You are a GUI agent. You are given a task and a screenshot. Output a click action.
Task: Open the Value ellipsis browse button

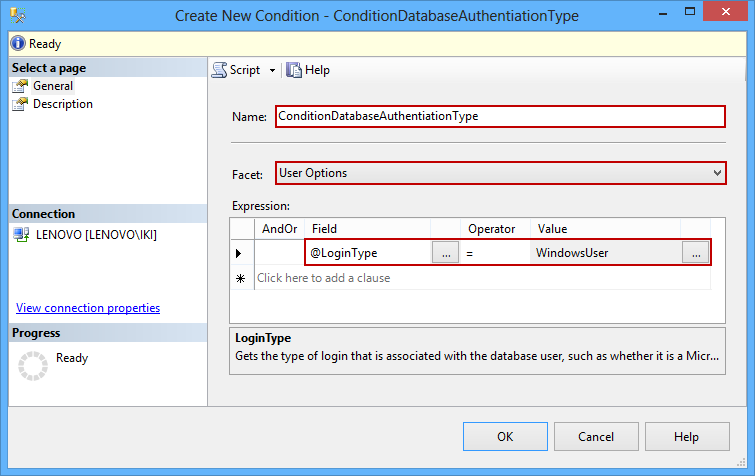(695, 253)
